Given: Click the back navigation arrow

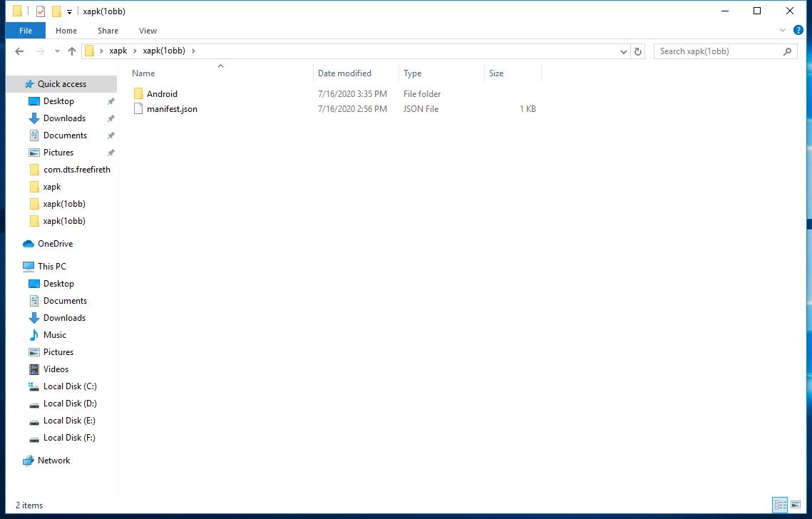Looking at the screenshot, I should tap(19, 51).
